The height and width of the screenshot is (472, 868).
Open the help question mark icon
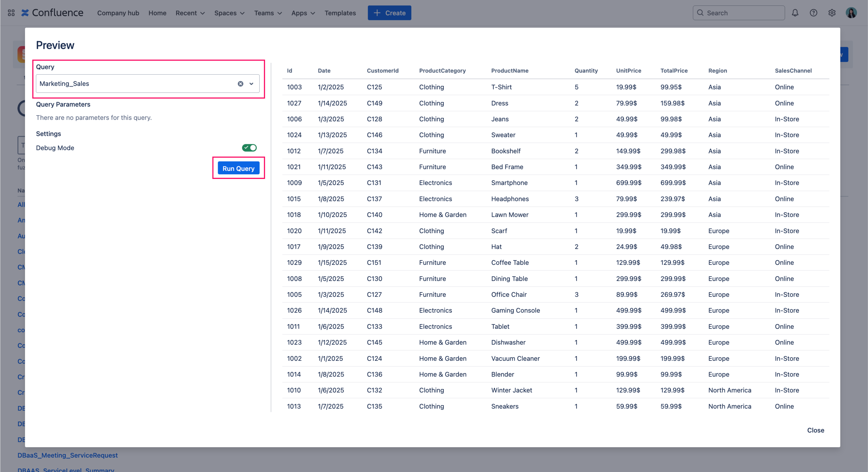pos(813,13)
